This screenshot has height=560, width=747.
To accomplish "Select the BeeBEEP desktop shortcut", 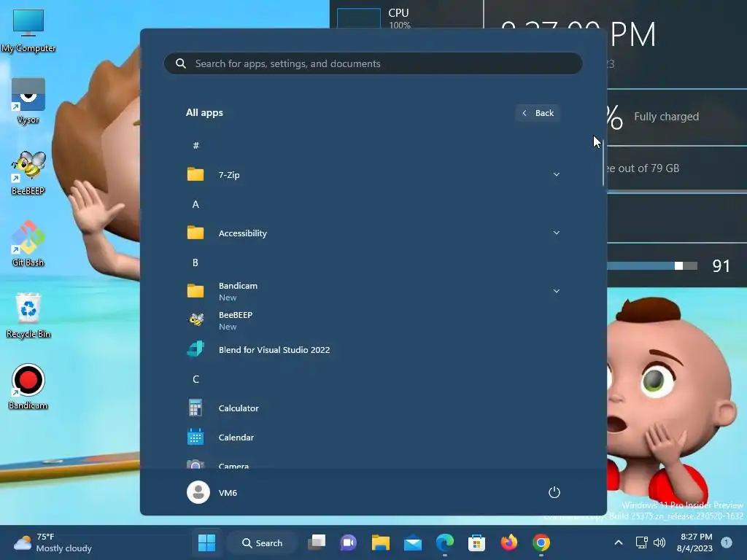I will pyautogui.click(x=28, y=172).
